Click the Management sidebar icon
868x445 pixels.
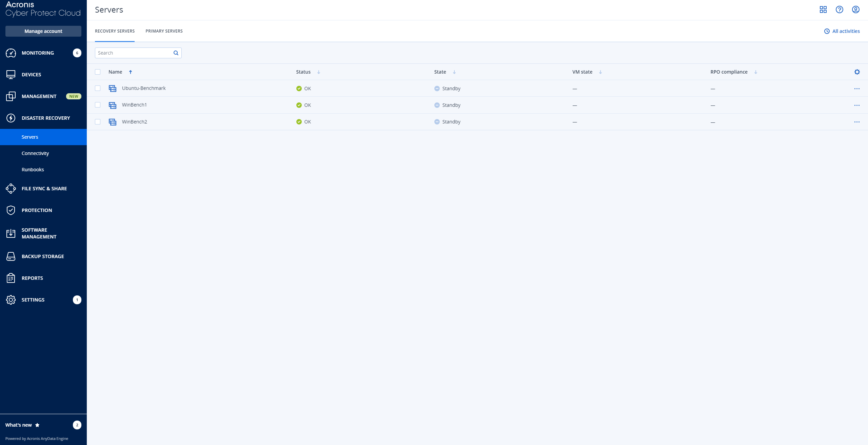11,96
